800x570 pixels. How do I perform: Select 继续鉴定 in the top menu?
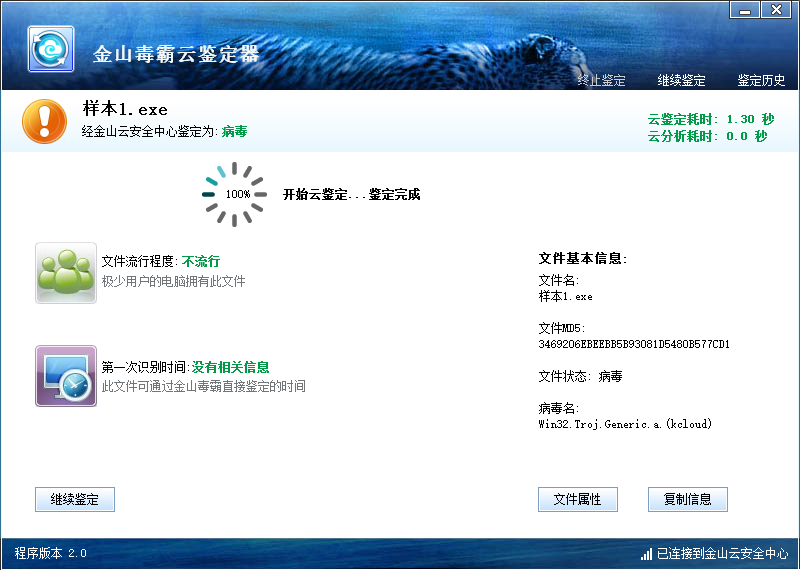point(681,81)
